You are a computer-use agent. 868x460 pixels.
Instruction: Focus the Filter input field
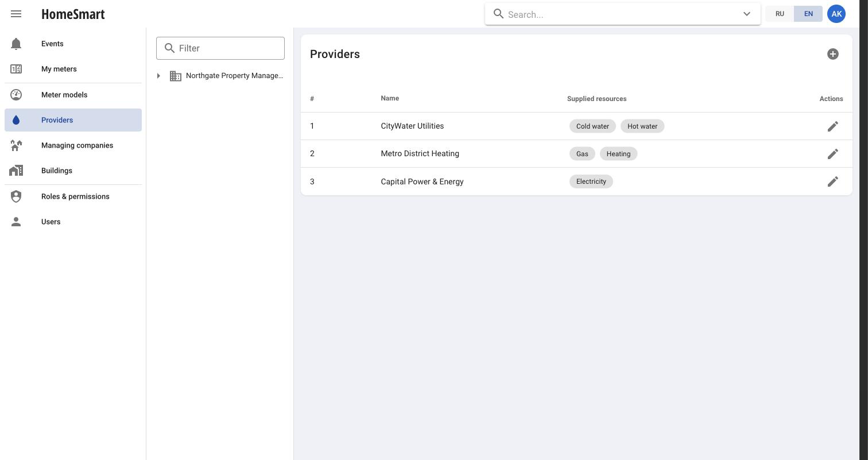(220, 48)
